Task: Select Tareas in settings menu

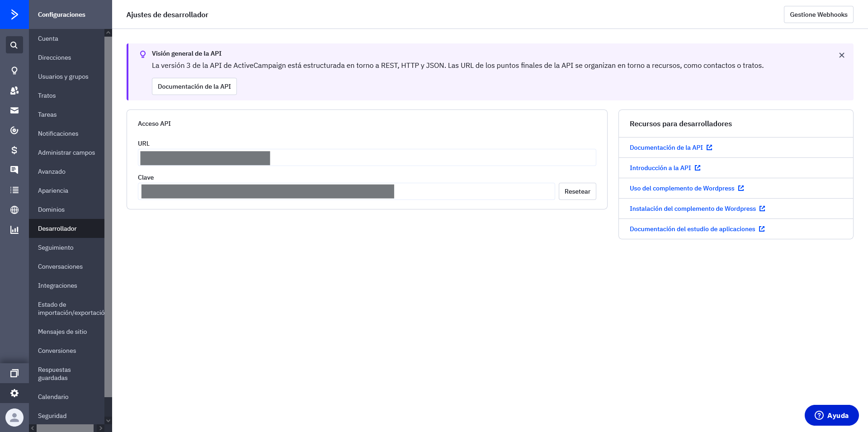Action: (x=66, y=114)
